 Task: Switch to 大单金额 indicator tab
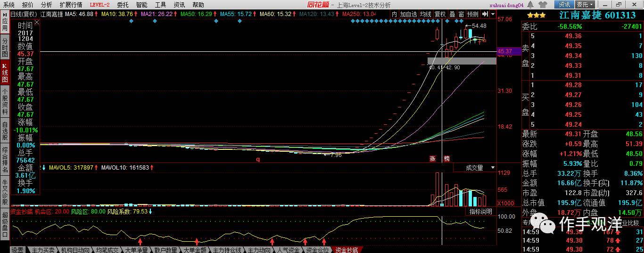tap(194, 250)
